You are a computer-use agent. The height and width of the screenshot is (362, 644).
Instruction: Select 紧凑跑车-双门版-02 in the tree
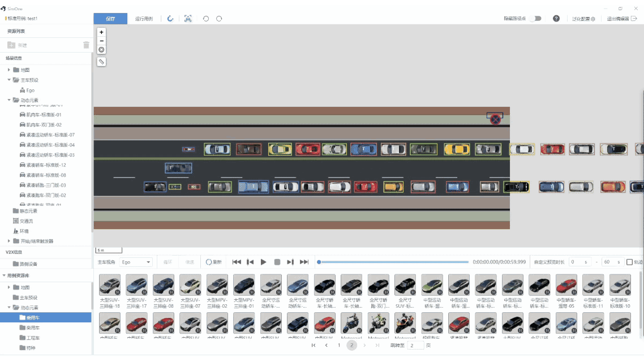click(x=42, y=195)
